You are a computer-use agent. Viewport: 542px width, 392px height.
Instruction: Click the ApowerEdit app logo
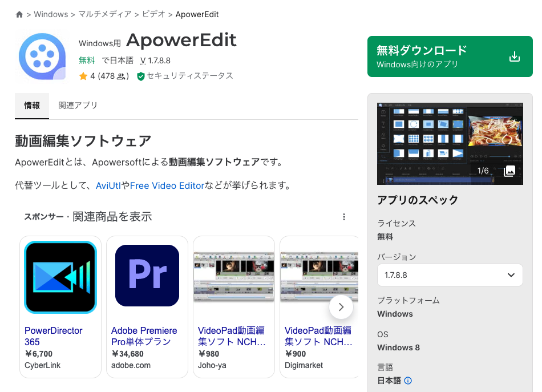42,56
